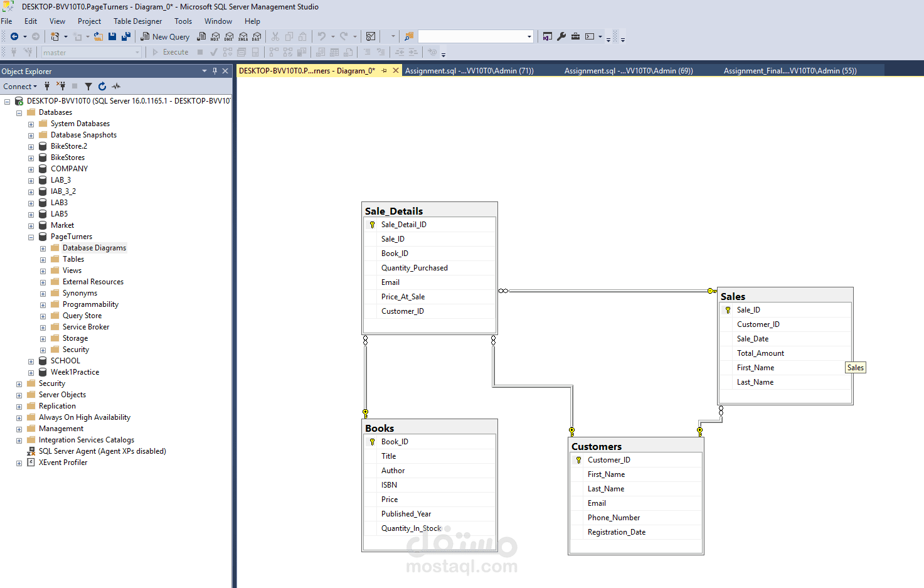
Task: Click the Execute button
Action: point(170,52)
